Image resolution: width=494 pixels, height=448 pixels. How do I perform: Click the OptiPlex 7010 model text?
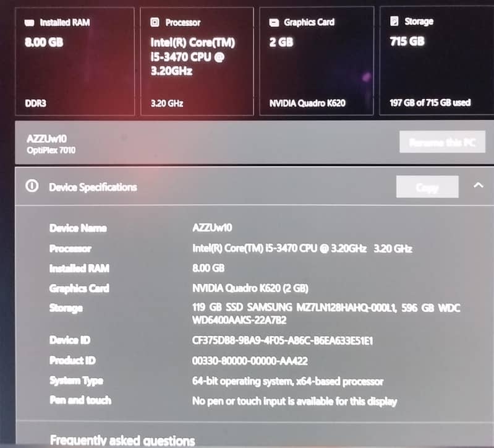click(51, 150)
